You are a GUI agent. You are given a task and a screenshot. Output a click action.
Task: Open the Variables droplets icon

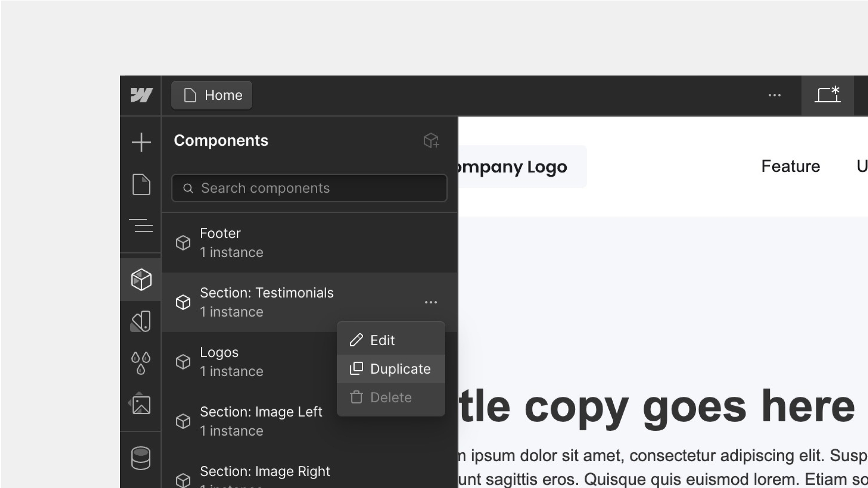tap(141, 363)
